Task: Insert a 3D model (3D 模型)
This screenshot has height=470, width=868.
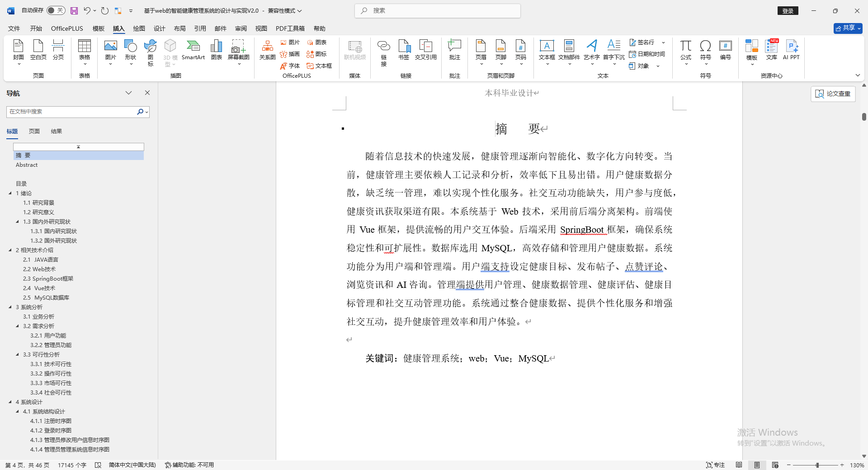Action: [170, 52]
